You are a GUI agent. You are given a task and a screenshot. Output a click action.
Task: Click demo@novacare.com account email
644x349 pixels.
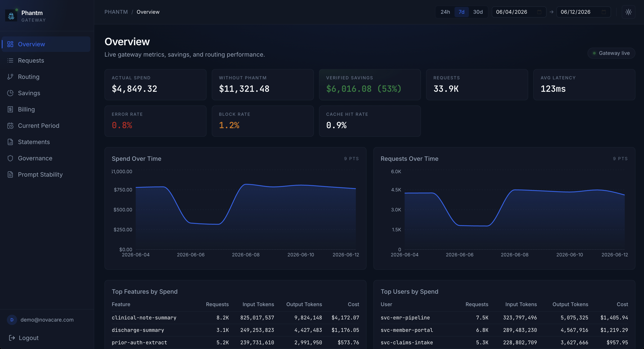(47, 320)
